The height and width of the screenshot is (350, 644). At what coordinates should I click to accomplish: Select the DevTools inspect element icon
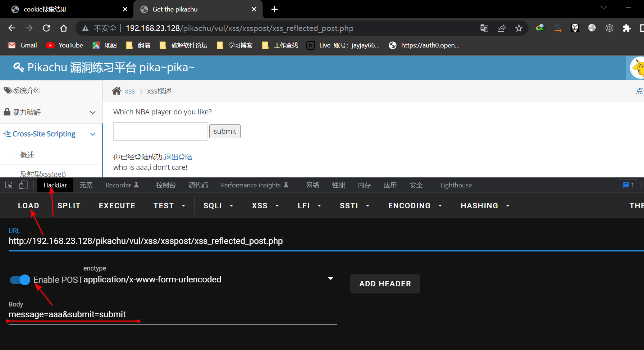(9, 185)
